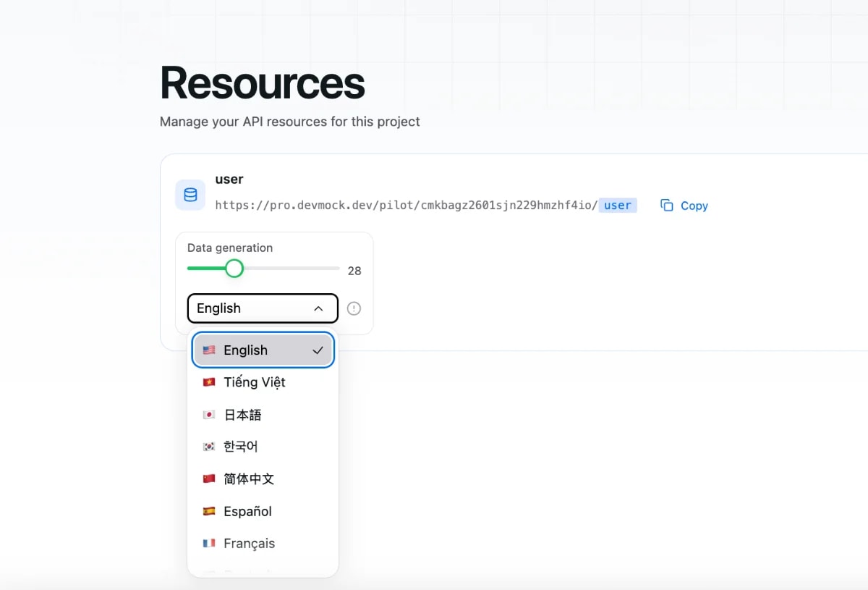Viewport: 868px width, 590px height.
Task: Click the China flag beside 简体中文
Action: 209,479
